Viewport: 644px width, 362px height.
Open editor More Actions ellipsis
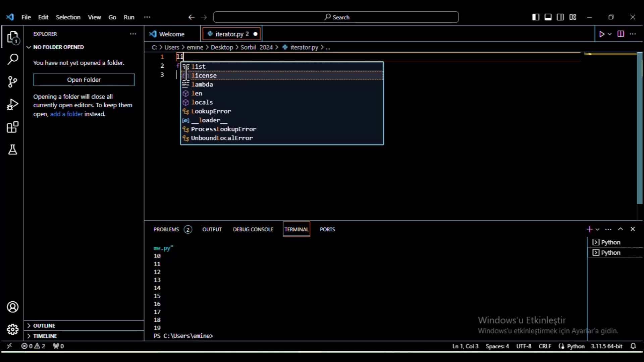633,34
